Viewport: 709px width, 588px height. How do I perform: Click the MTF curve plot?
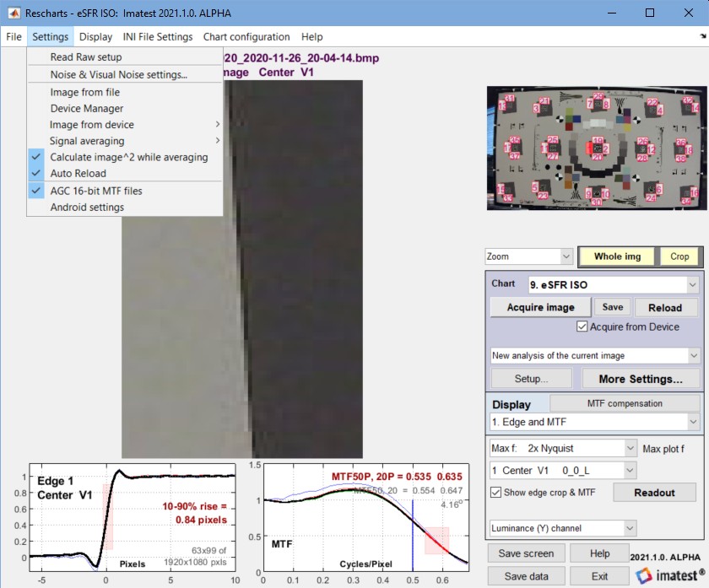point(365,517)
